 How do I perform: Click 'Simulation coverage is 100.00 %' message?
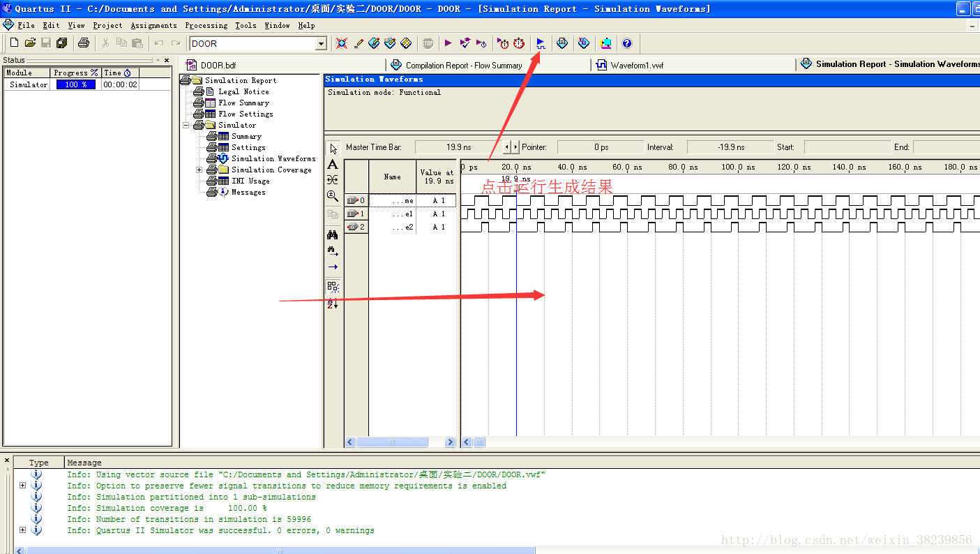[167, 508]
